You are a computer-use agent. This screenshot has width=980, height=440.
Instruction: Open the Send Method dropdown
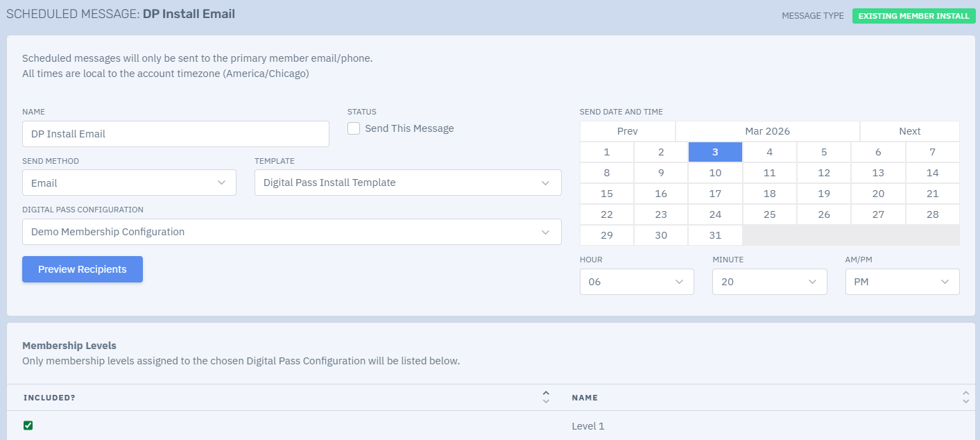tap(129, 183)
